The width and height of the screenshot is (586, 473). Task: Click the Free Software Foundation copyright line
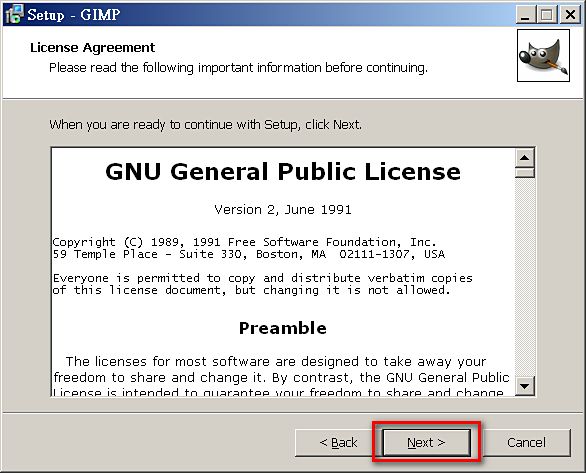coord(244,242)
